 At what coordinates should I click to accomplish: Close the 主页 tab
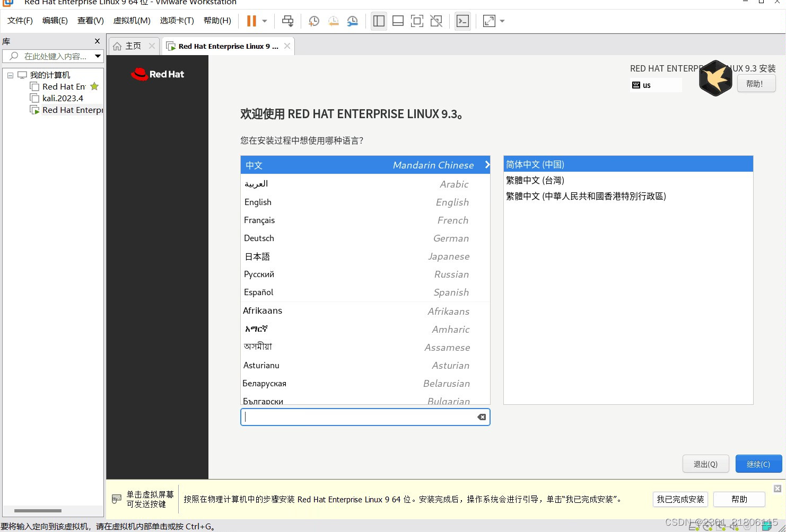(152, 46)
